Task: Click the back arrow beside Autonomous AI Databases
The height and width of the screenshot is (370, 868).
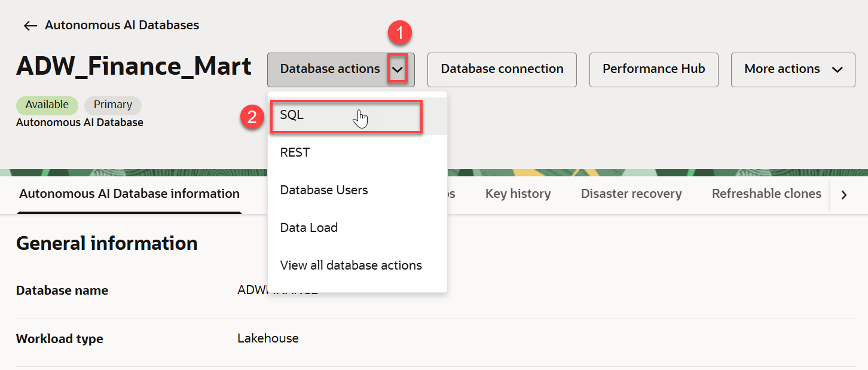Action: pos(30,26)
